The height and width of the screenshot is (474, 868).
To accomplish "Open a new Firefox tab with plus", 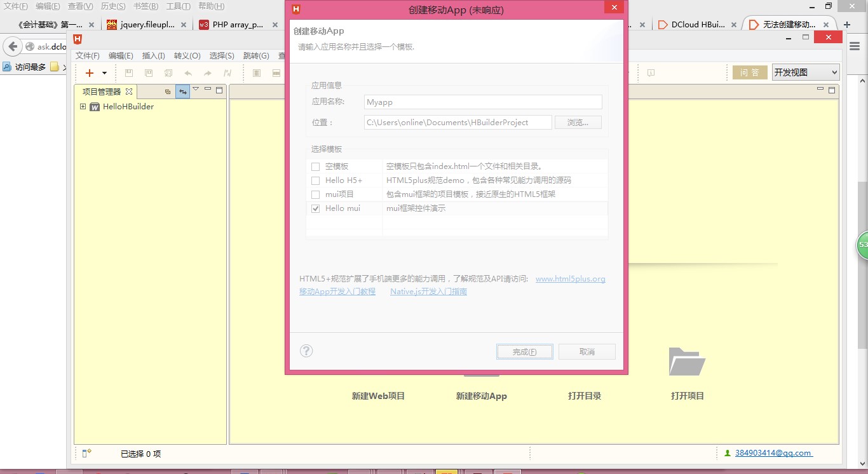I will tap(846, 25).
